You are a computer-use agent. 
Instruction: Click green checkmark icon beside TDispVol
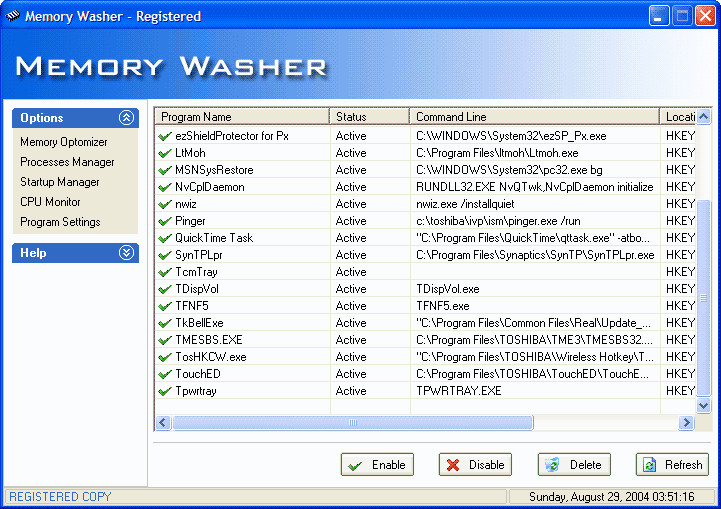click(165, 290)
